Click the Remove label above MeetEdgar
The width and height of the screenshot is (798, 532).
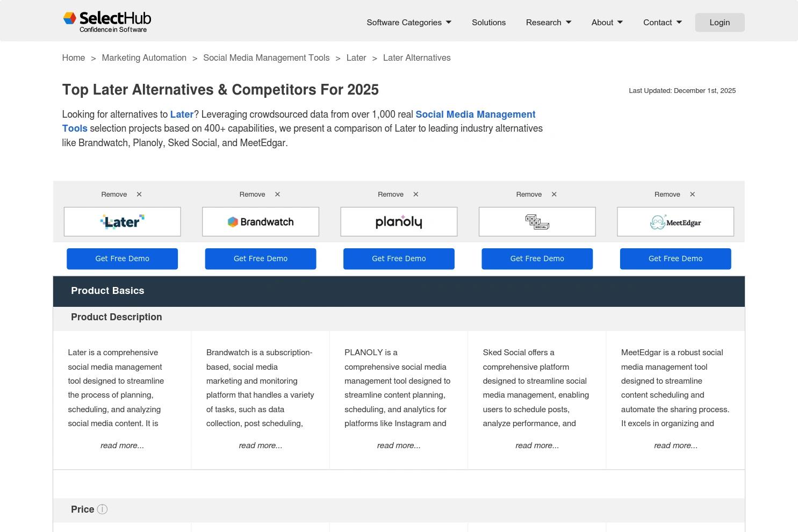coord(667,195)
